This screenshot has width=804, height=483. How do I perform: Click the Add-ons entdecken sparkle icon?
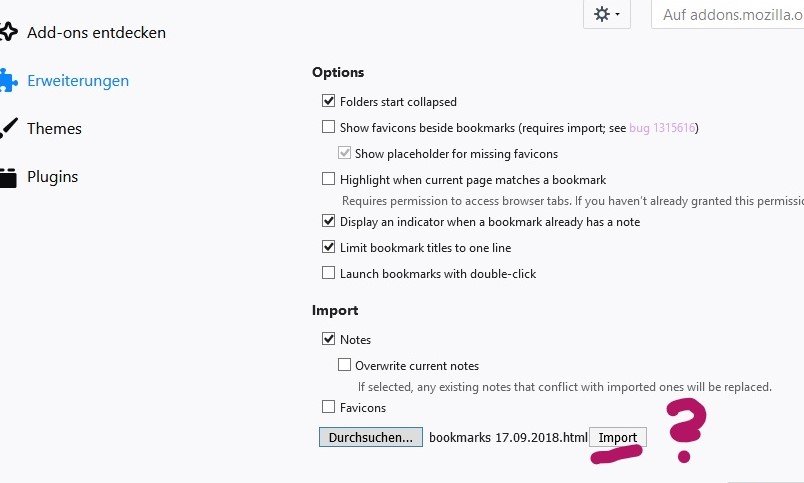point(8,32)
